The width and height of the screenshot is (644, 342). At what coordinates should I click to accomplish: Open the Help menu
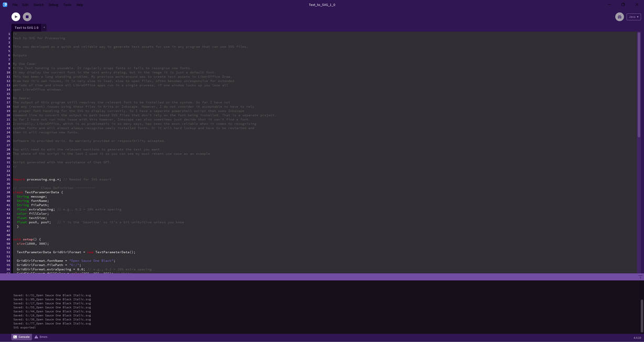pyautogui.click(x=80, y=5)
